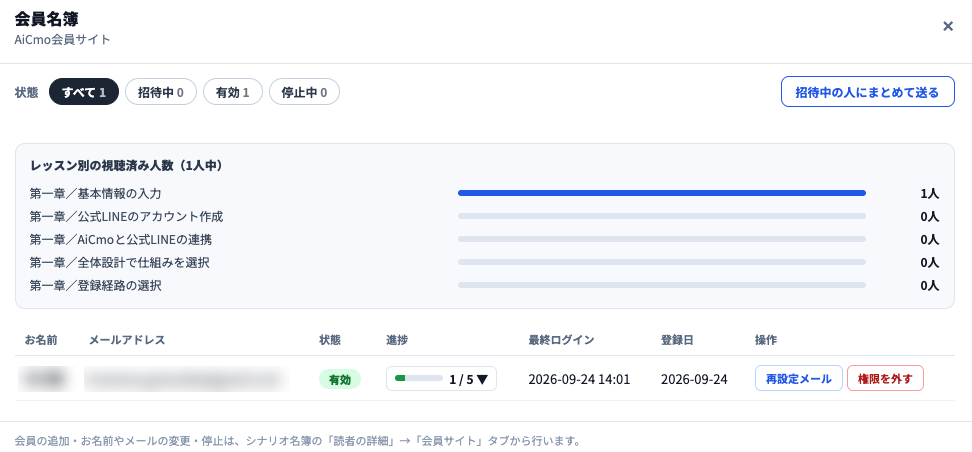The image size is (972, 452).
Task: Click last login value 2026-09-24 14:01
Action: point(579,379)
